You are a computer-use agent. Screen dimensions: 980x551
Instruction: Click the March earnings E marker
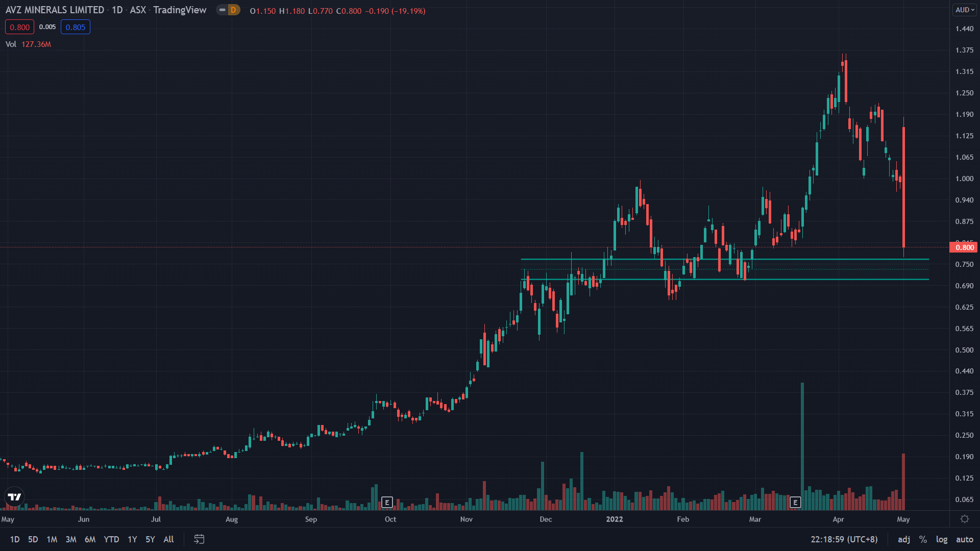click(x=795, y=503)
